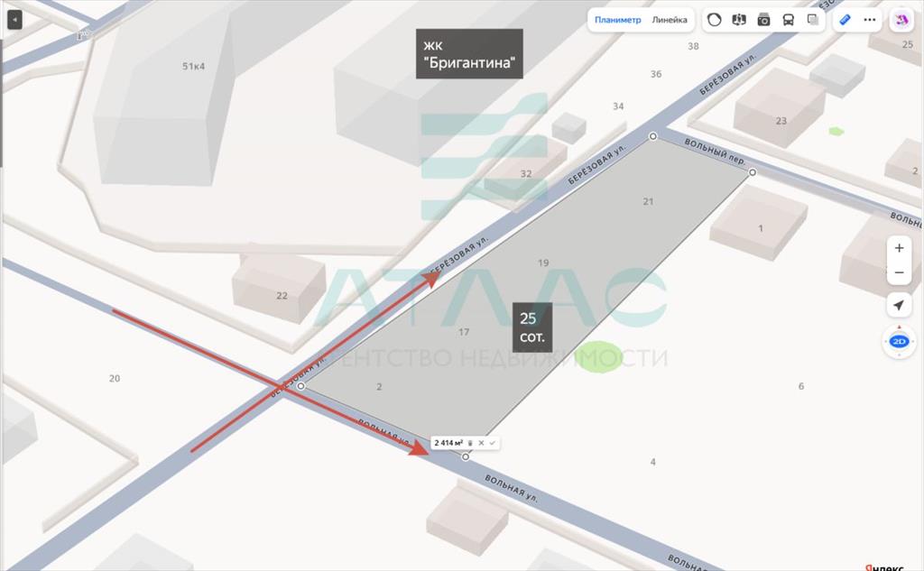Enable public transport bus layer
This screenshot has height=571, width=924.
(x=789, y=20)
